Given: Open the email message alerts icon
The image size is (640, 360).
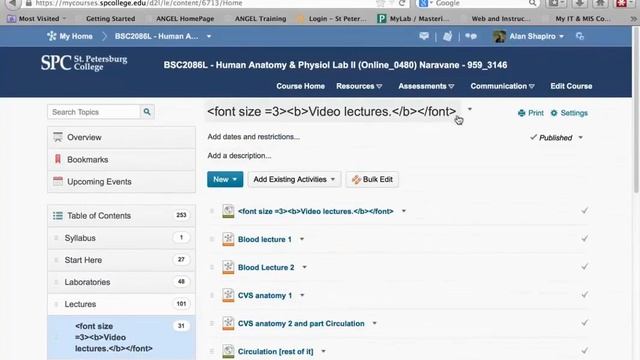Looking at the screenshot, I should [424, 36].
